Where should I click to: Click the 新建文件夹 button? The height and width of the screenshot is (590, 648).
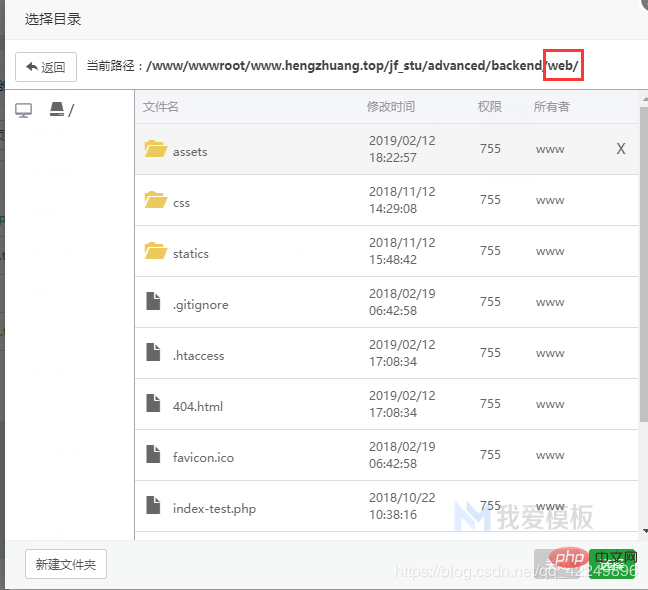click(66, 564)
